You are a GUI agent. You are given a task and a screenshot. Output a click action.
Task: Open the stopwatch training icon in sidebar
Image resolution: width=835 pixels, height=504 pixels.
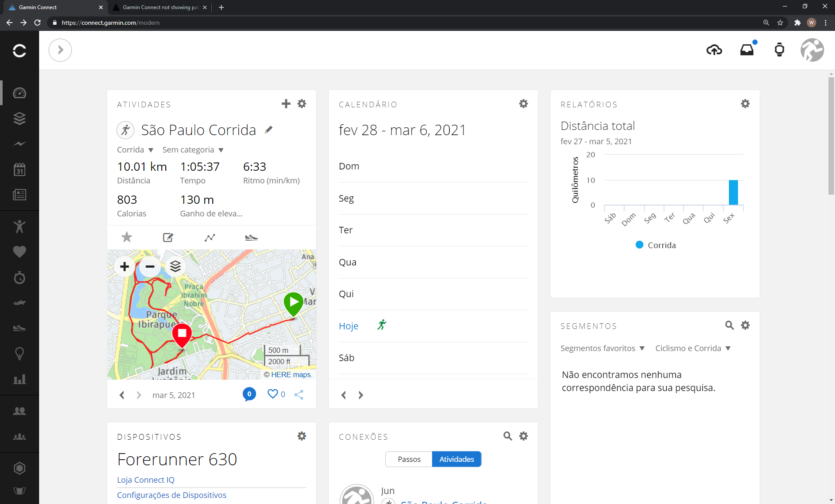(x=20, y=277)
